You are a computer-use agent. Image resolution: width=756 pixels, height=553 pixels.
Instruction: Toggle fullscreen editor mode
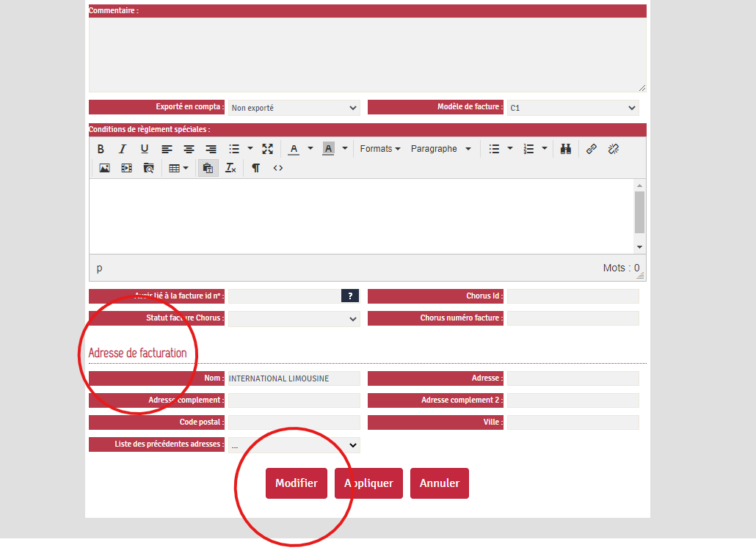tap(267, 149)
